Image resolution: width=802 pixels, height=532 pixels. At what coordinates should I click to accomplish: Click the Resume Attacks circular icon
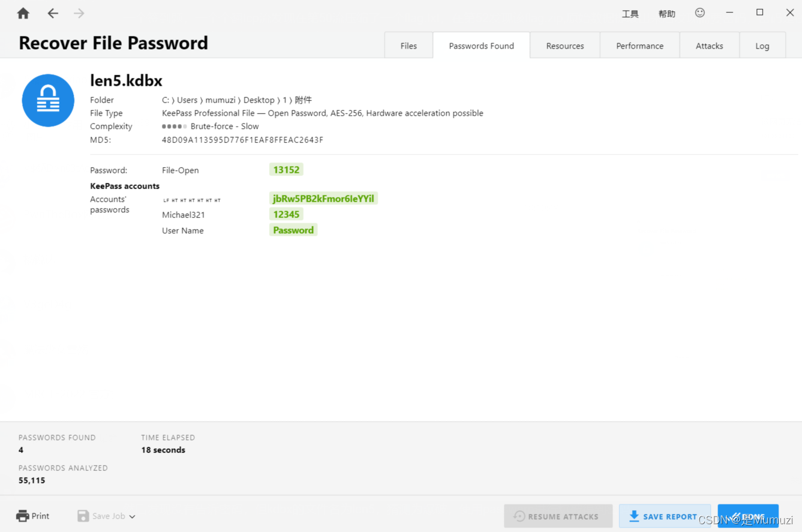[x=519, y=516]
